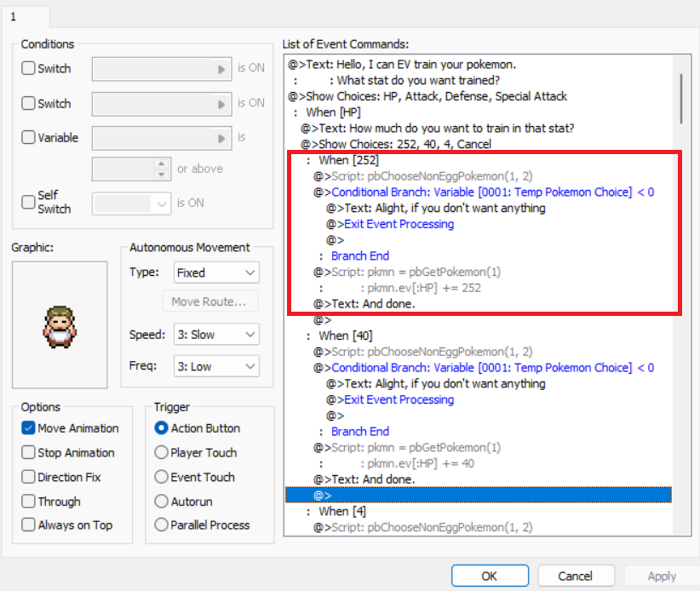Click the Cancel button
The image size is (700, 591).
[576, 576]
